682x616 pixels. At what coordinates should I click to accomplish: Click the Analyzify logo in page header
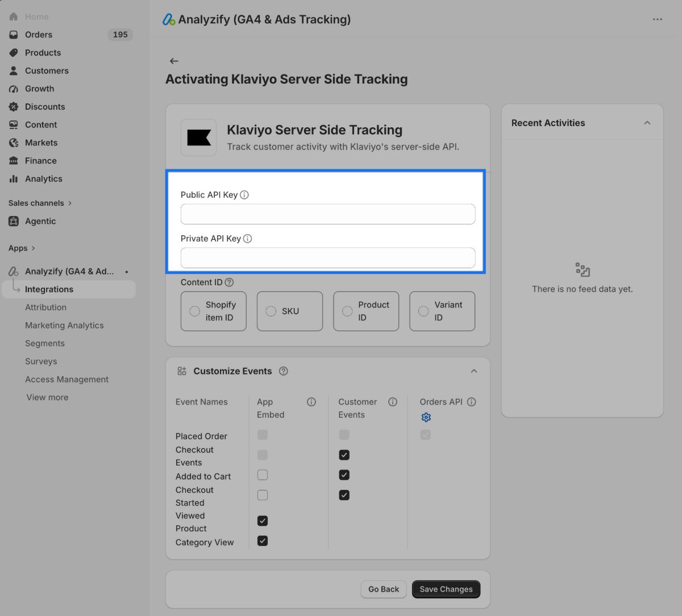tap(169, 20)
